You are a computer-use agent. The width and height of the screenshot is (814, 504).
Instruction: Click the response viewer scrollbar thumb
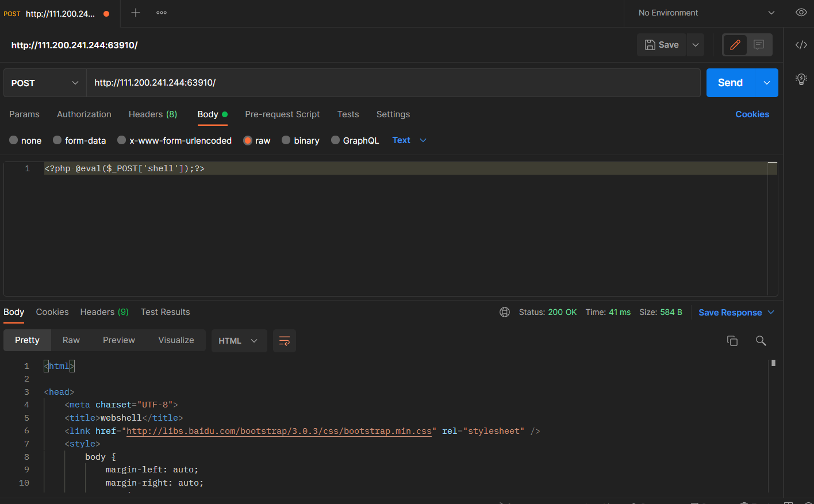tap(773, 363)
